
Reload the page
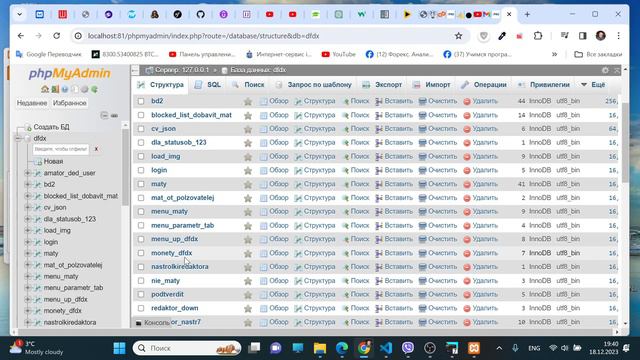click(57, 36)
